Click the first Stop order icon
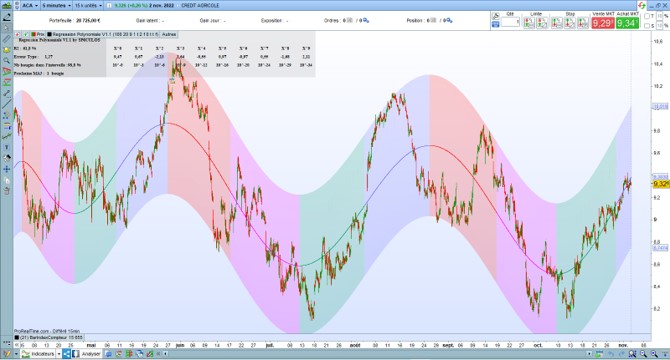The width and height of the screenshot is (670, 360). 556,23
